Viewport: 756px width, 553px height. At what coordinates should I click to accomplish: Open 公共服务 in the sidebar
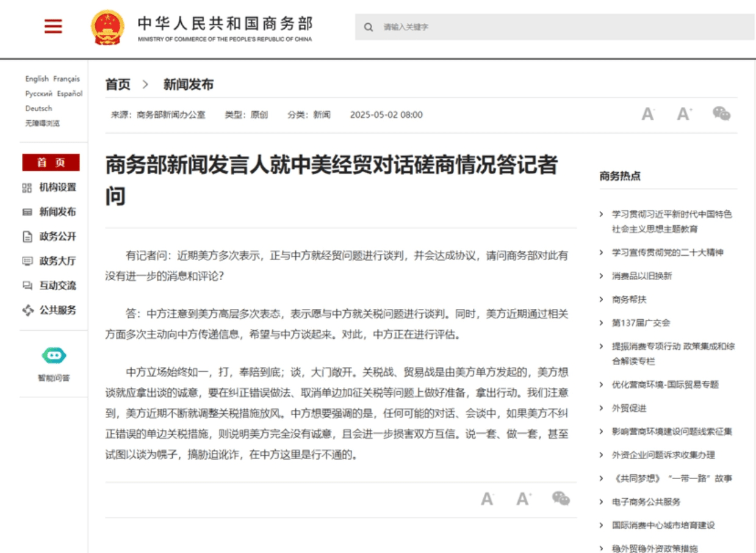58,310
